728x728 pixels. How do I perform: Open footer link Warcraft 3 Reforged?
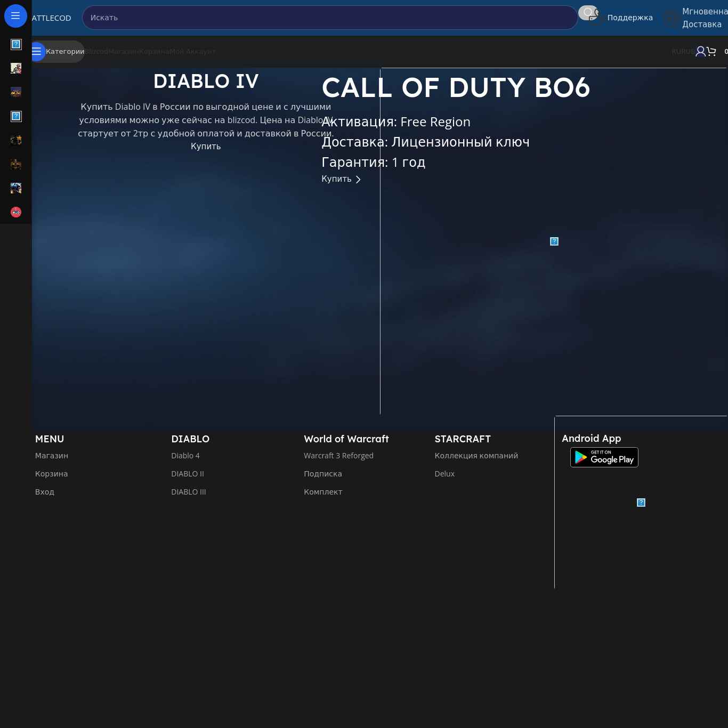tap(338, 456)
